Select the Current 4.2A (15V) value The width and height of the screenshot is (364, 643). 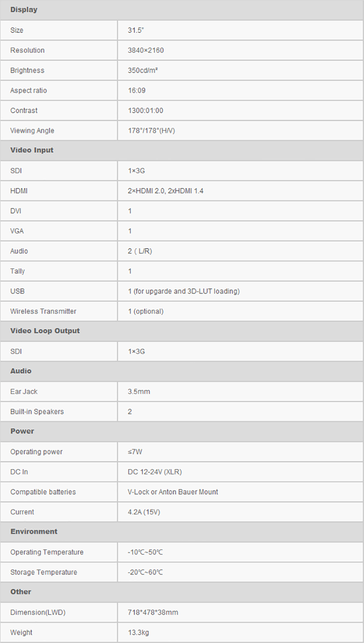click(x=144, y=512)
